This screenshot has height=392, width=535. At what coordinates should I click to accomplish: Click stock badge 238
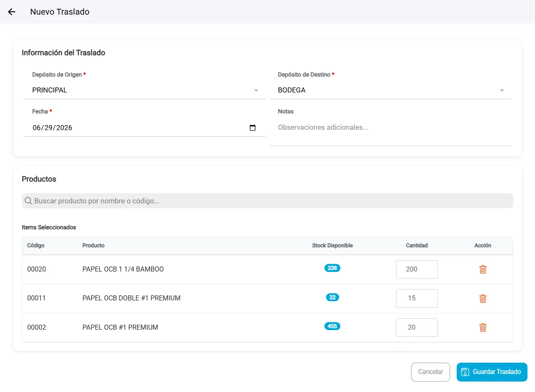[x=332, y=268]
